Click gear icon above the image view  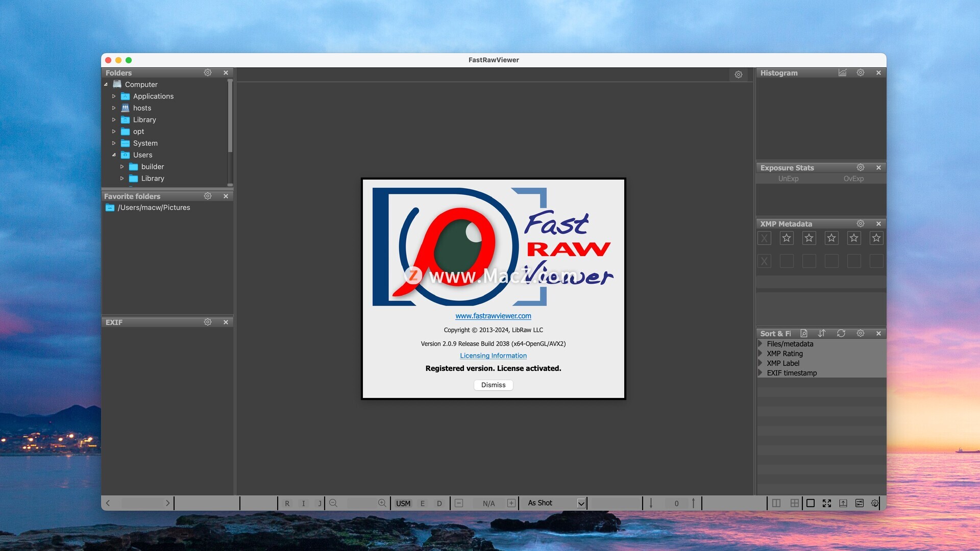tap(739, 74)
